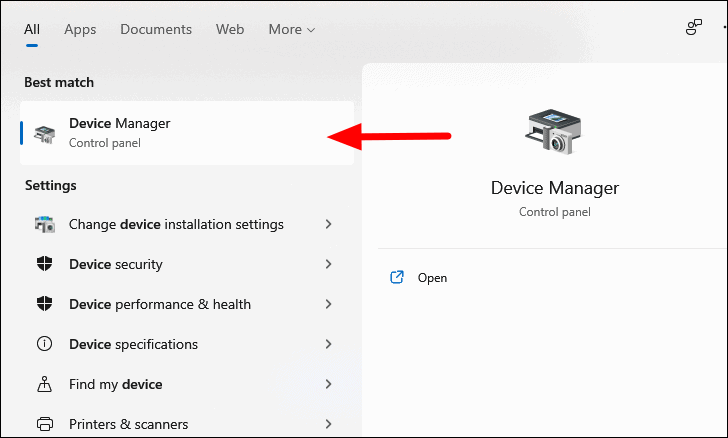Click the Device performance & health shield icon
Screen dimensions: 728x438
click(45, 304)
